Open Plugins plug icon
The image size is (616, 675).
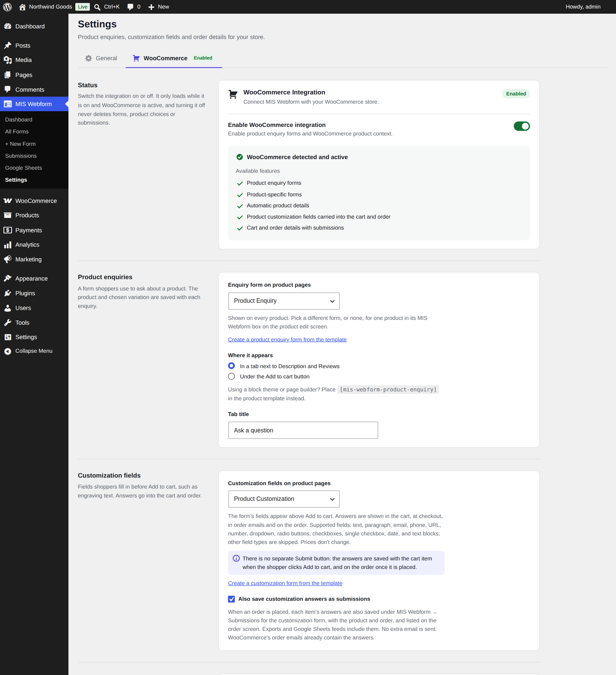[x=8, y=293]
